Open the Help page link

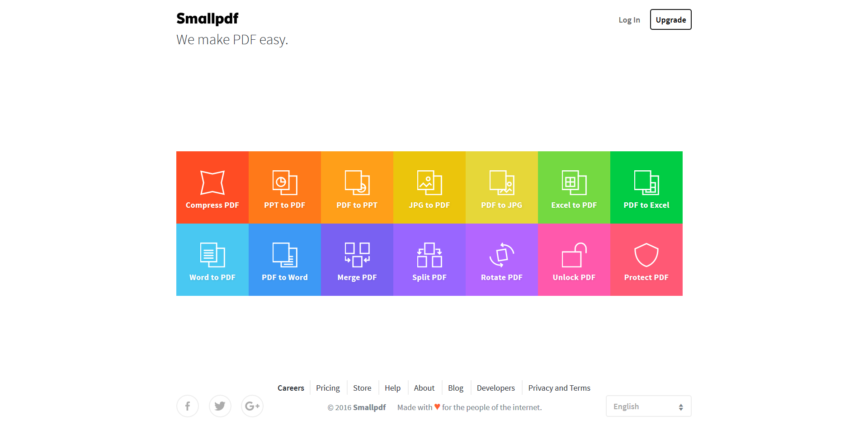[x=392, y=388]
